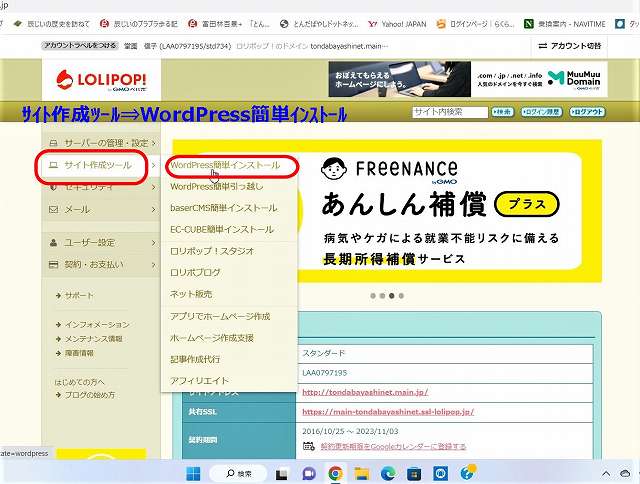Select baserCMS簡単インストール from submenu

point(223,208)
